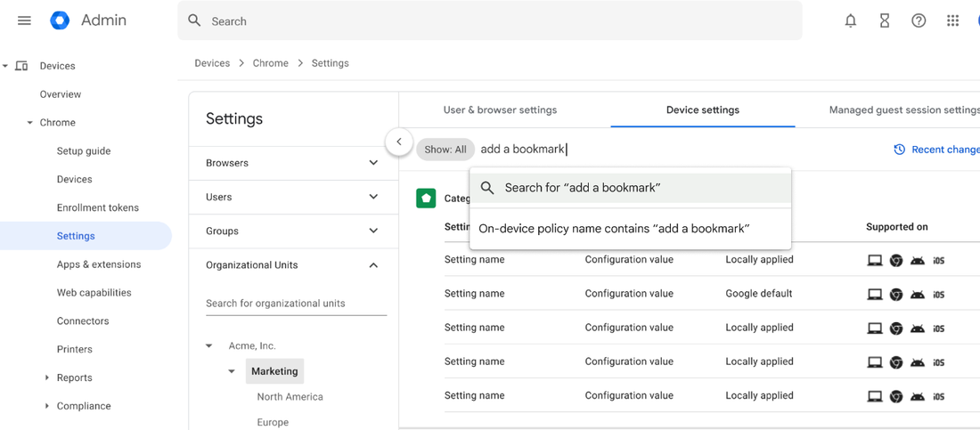This screenshot has height=430, width=980.
Task: Click the laptop icon in the last settings row
Action: (x=874, y=395)
